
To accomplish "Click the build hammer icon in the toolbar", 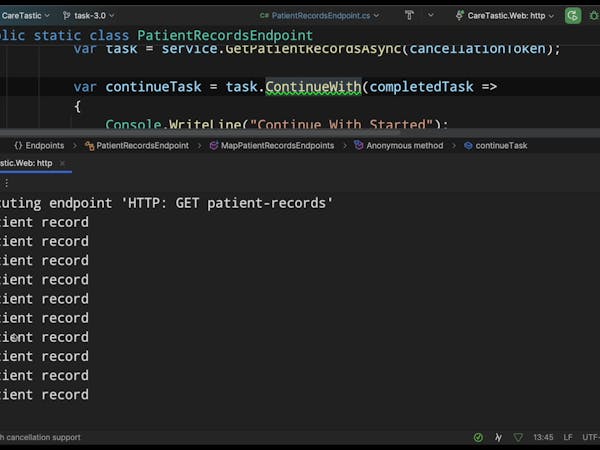I will 410,16.
